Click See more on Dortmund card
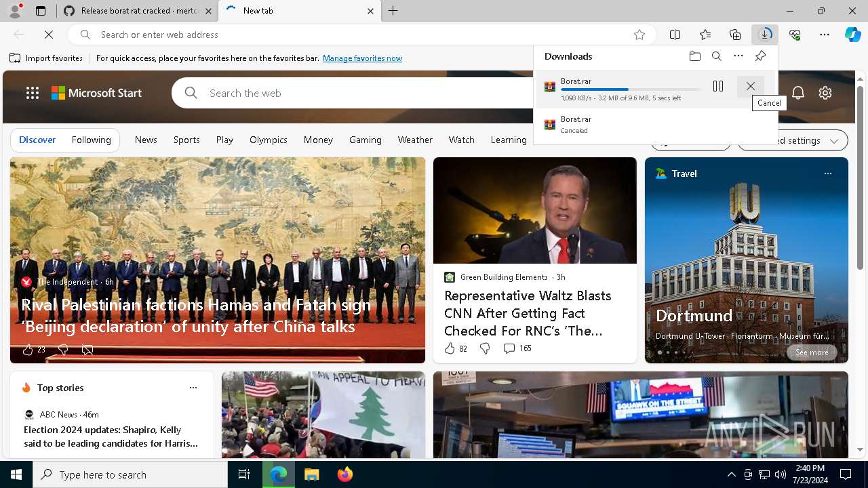This screenshot has width=868, height=488. pyautogui.click(x=812, y=352)
